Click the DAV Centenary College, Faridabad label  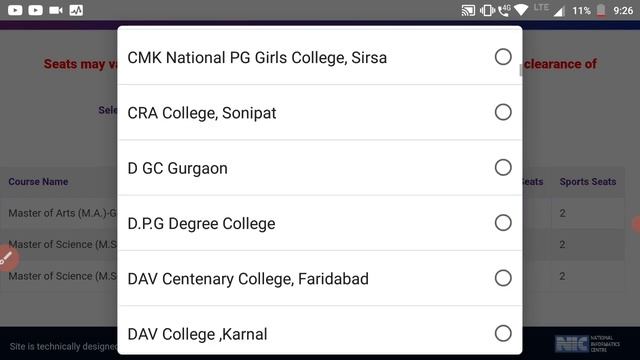[248, 279]
